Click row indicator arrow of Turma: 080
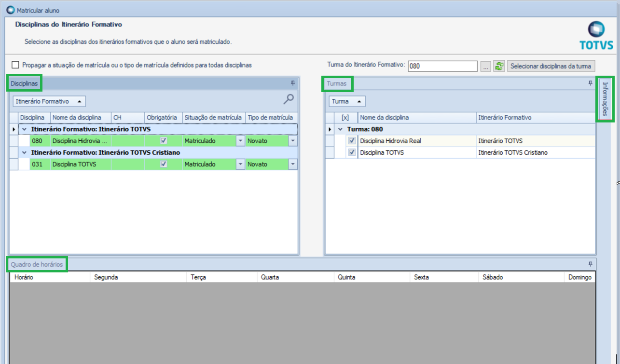 [x=330, y=129]
